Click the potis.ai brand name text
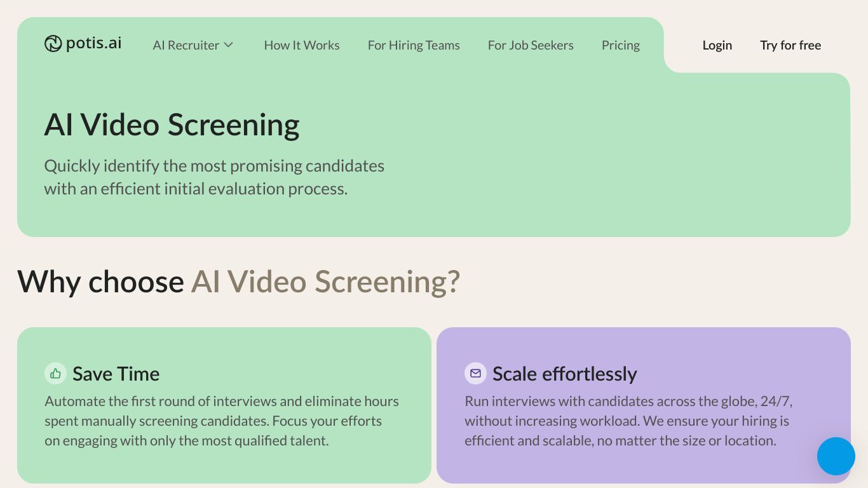 coord(93,43)
